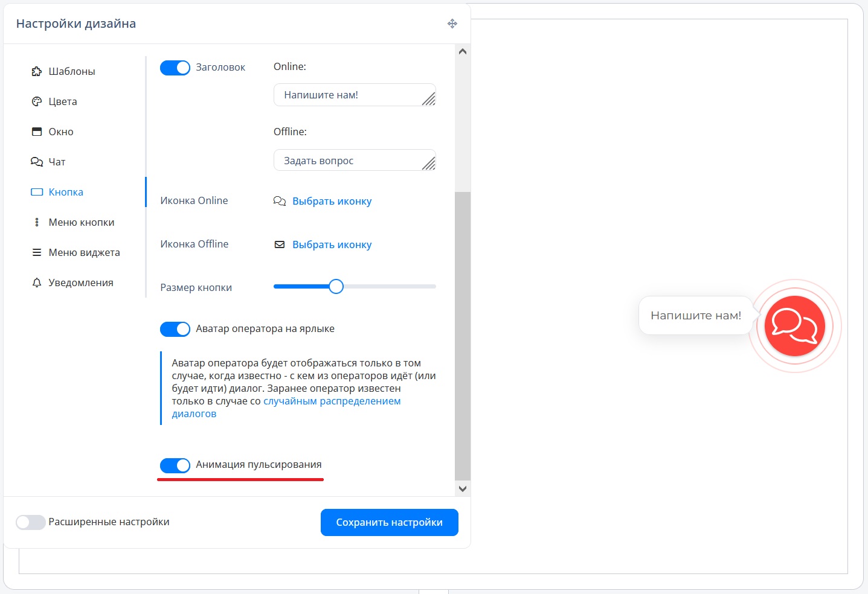Disable the Заголовок toggle

tap(175, 68)
